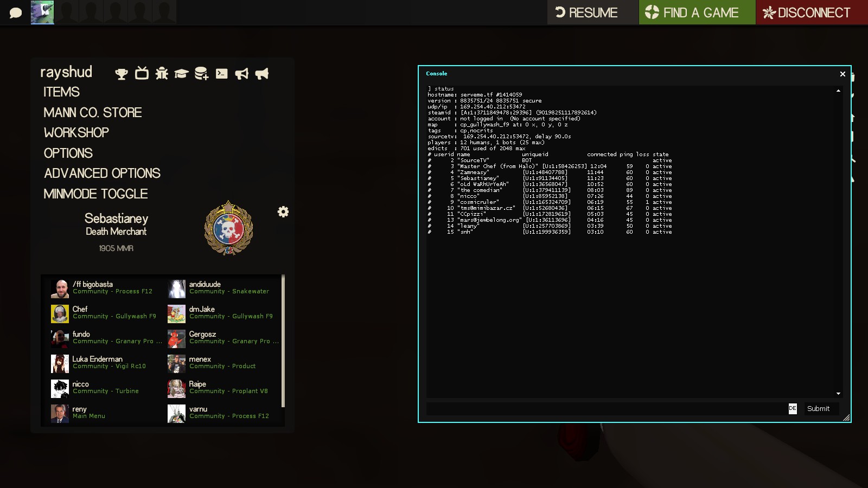The width and height of the screenshot is (868, 488).
Task: Select friend /ff bigobasta avatar
Action: (x=60, y=289)
